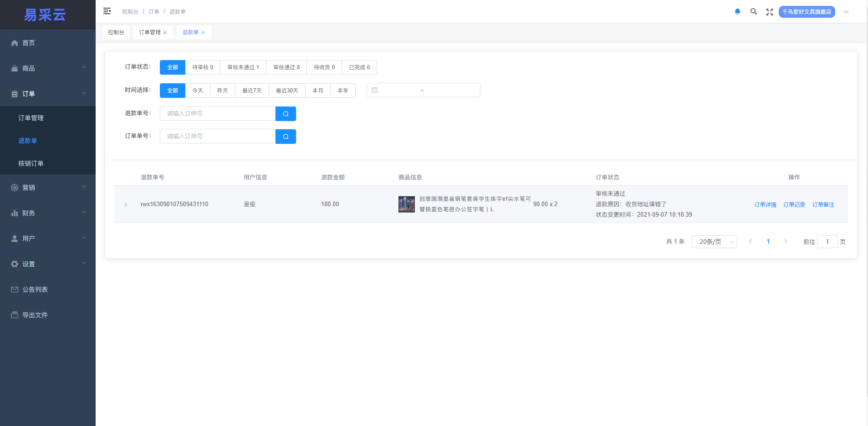Expand the 营销 sidebar menu
The width and height of the screenshot is (868, 426).
click(x=48, y=188)
